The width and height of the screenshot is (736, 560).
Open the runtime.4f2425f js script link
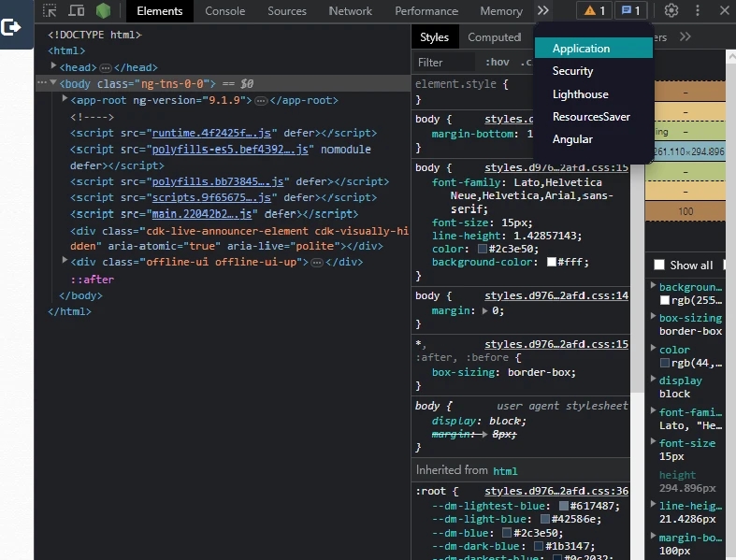tap(211, 134)
